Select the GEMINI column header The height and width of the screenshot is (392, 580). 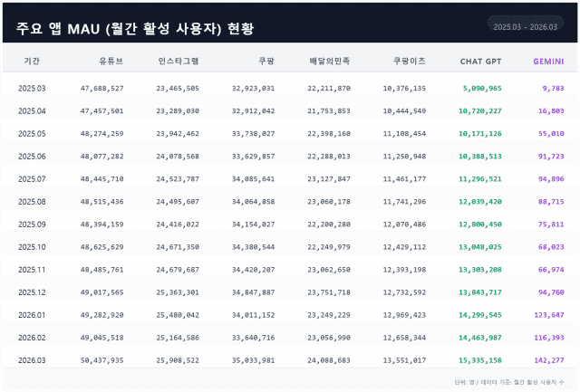[x=547, y=61]
